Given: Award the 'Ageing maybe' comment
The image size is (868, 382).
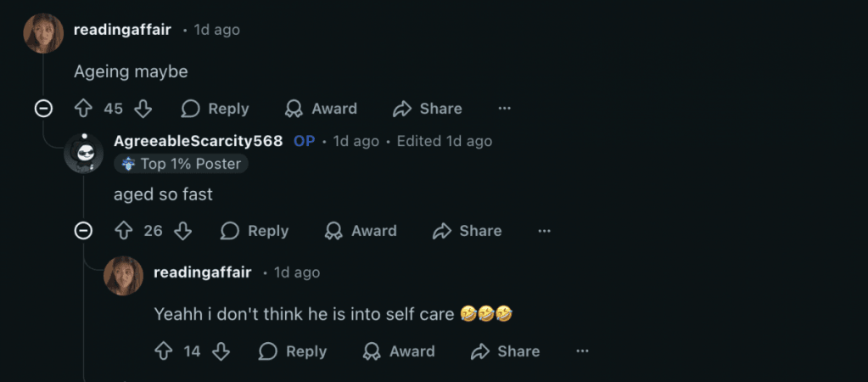Looking at the screenshot, I should click(321, 109).
